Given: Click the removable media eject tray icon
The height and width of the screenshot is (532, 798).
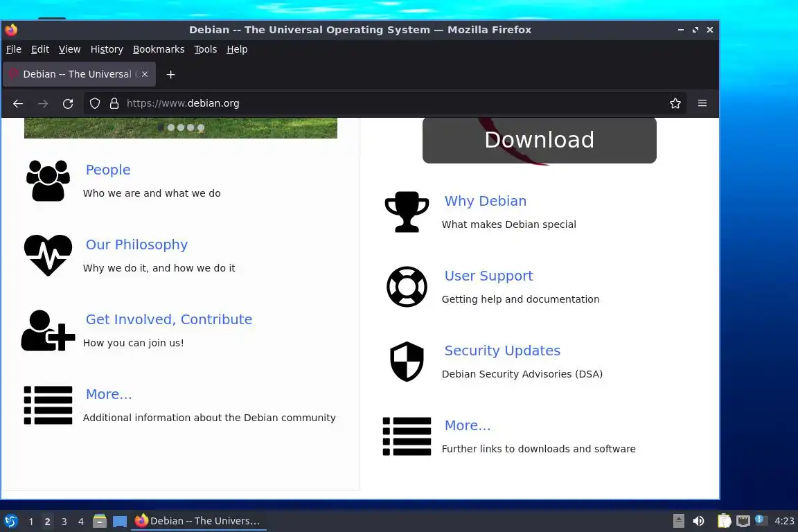Looking at the screenshot, I should 678,521.
